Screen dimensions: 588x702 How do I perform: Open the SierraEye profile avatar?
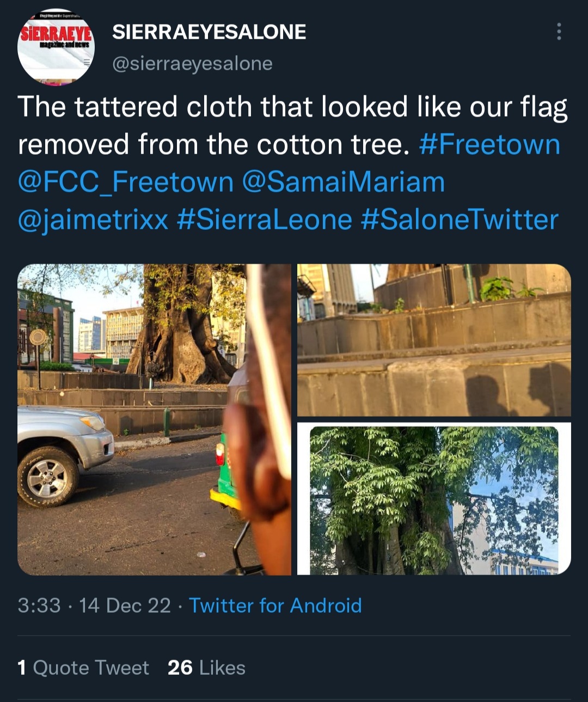(56, 47)
